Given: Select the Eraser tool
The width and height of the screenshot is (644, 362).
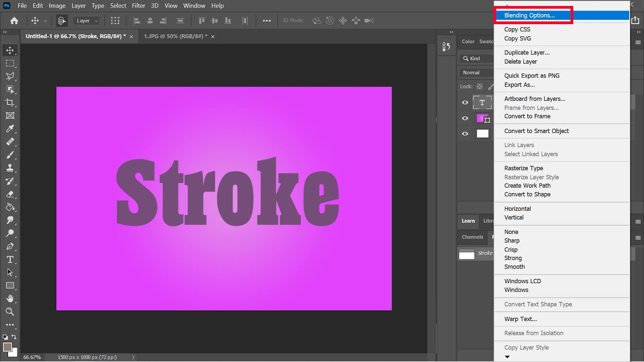Looking at the screenshot, I should pos(10,194).
